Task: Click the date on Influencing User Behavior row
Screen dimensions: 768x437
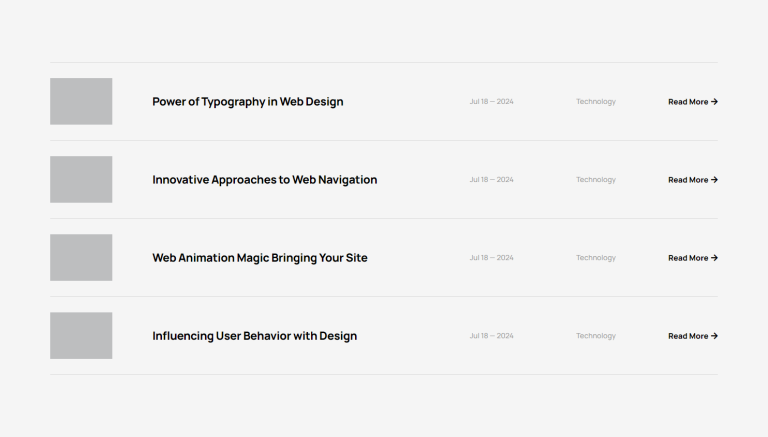Action: (491, 336)
